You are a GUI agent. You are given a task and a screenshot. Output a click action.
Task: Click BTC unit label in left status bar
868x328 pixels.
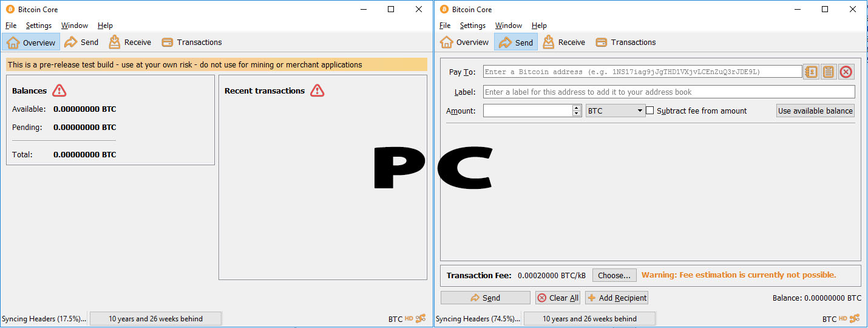click(x=395, y=319)
